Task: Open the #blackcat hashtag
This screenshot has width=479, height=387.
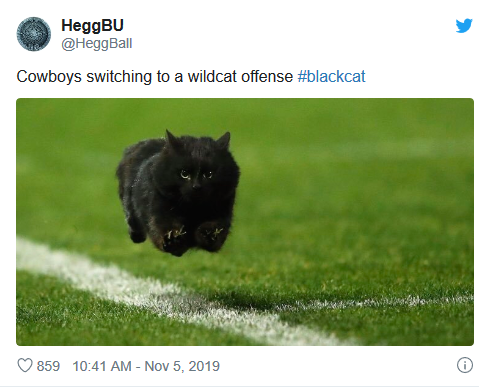Action: [x=331, y=77]
